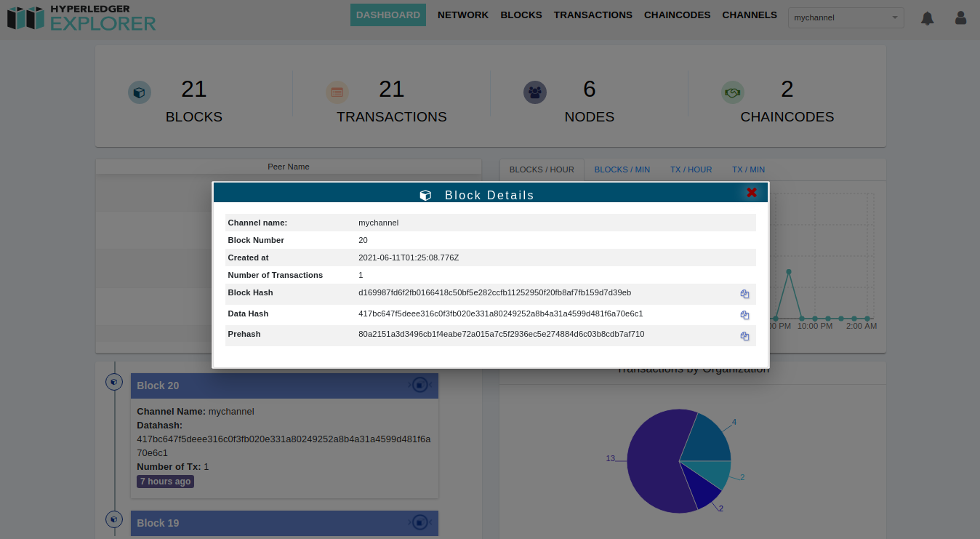Open the Chaincodes page
The height and width of the screenshot is (539, 980).
[677, 15]
